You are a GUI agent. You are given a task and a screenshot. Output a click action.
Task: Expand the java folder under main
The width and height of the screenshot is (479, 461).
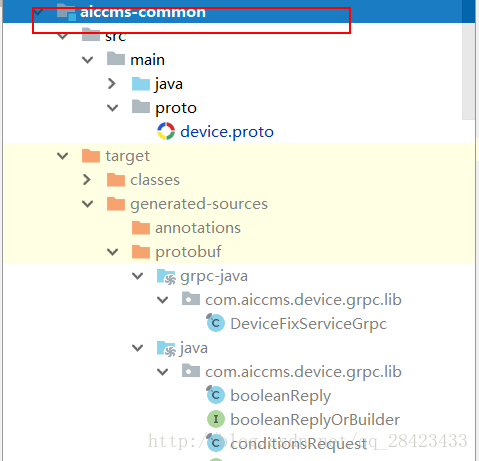pyautogui.click(x=112, y=84)
